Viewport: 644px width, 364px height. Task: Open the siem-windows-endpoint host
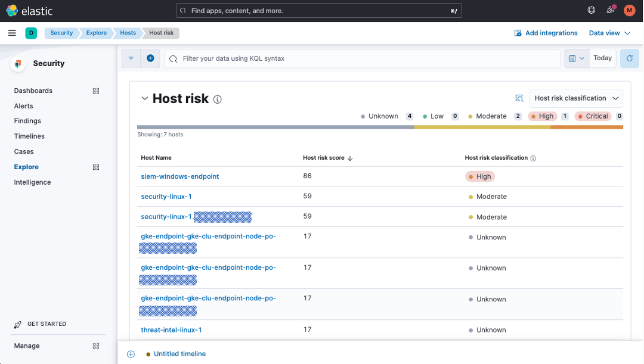tap(180, 176)
